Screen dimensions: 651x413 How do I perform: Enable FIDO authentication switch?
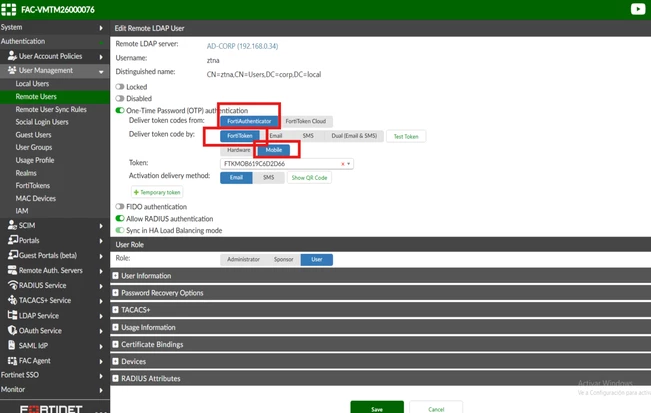tap(120, 206)
